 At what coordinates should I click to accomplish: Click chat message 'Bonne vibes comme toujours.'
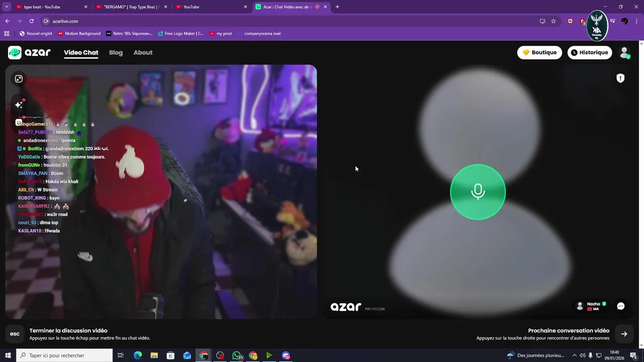pyautogui.click(x=74, y=157)
